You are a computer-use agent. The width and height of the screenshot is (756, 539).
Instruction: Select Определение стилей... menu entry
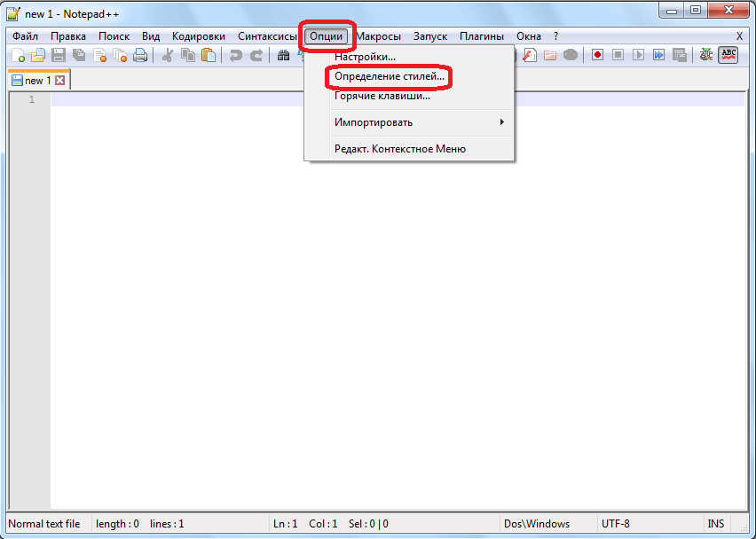(389, 77)
